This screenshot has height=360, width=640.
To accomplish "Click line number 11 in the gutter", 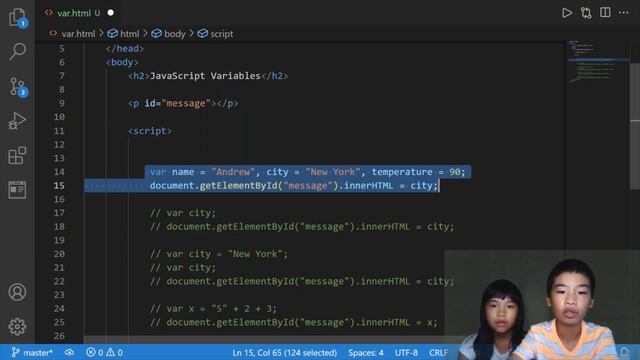I will coord(59,131).
